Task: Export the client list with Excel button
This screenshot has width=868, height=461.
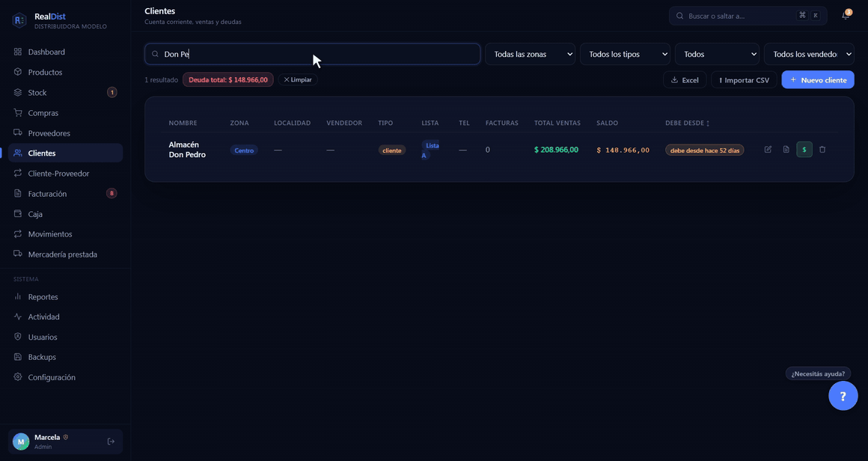Action: pos(685,79)
